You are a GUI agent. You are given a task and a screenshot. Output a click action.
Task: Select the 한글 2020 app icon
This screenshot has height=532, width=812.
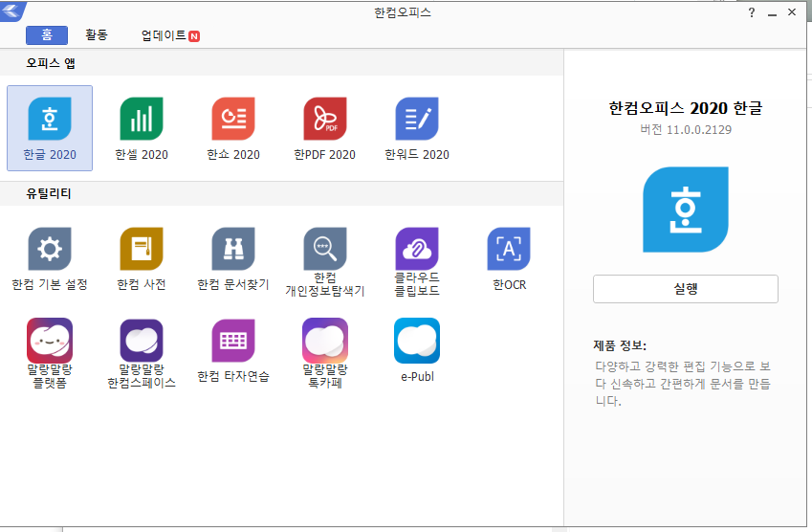click(50, 128)
